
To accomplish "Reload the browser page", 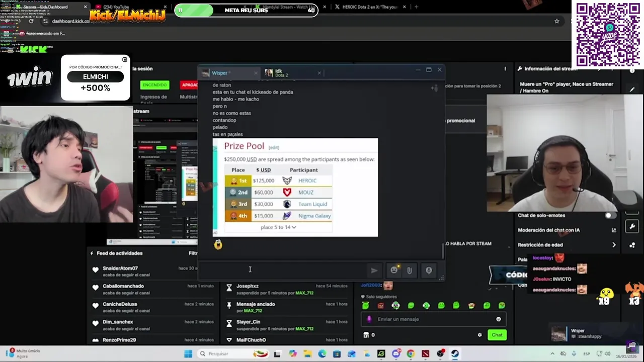I will 31,21.
